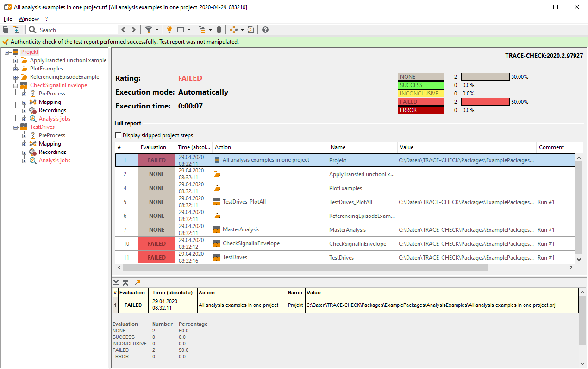Click the window layout icon
The height and width of the screenshot is (369, 588).
(x=181, y=30)
